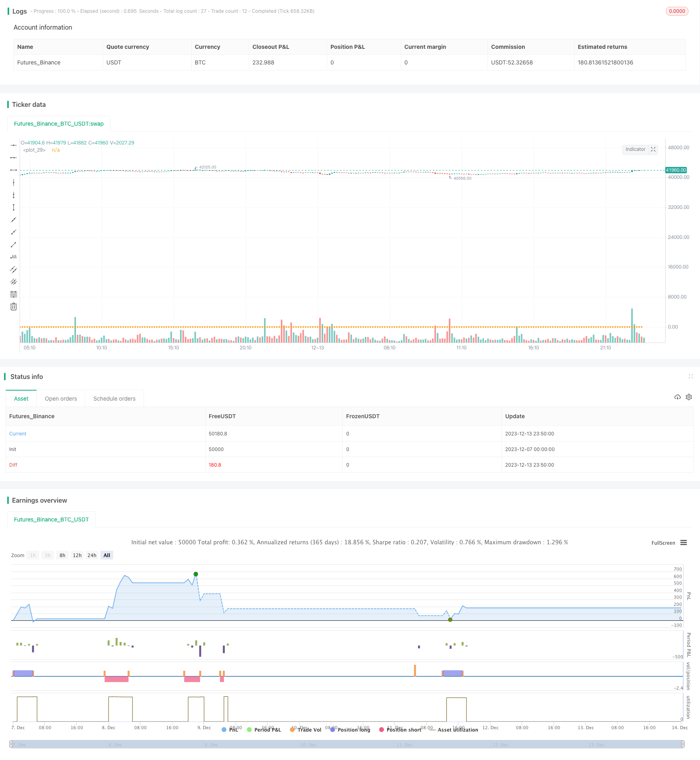Click the left handle of time range navigator
Screen dimensions: 700x760
pos(11,744)
